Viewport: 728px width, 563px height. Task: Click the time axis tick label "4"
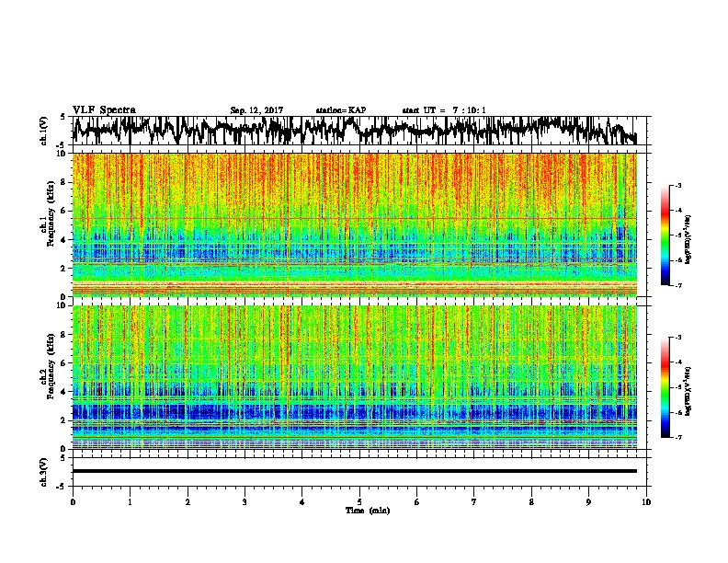click(302, 502)
